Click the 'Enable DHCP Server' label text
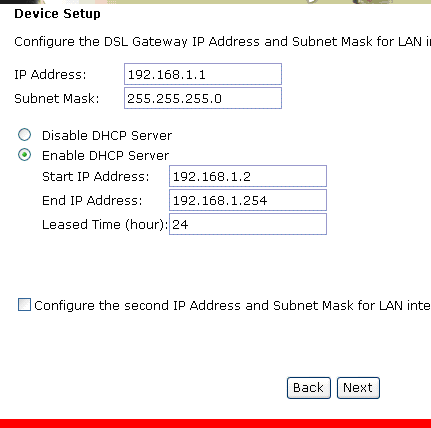Image resolution: width=431 pixels, height=428 pixels. point(105,156)
